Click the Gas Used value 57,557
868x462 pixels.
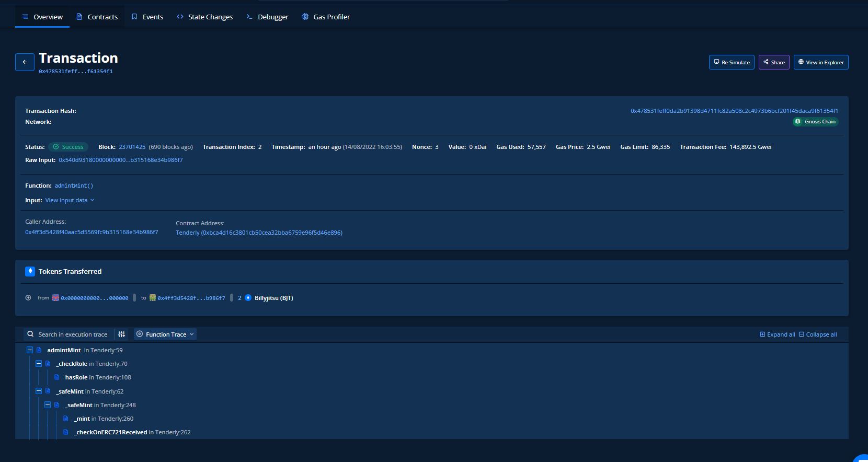[536, 147]
